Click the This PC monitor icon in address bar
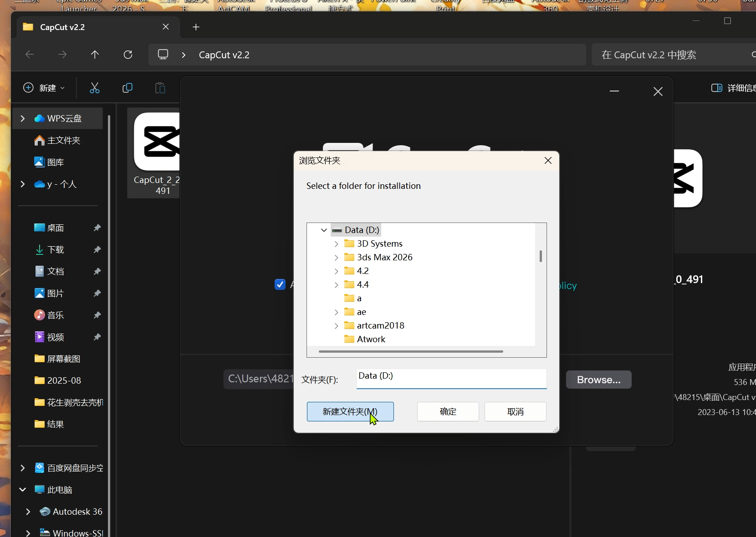The height and width of the screenshot is (537, 756). 163,55
